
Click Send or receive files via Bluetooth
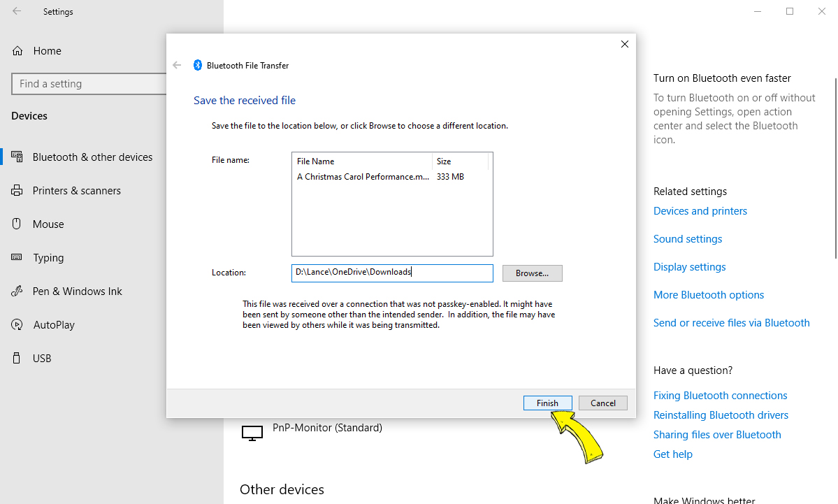coord(732,323)
